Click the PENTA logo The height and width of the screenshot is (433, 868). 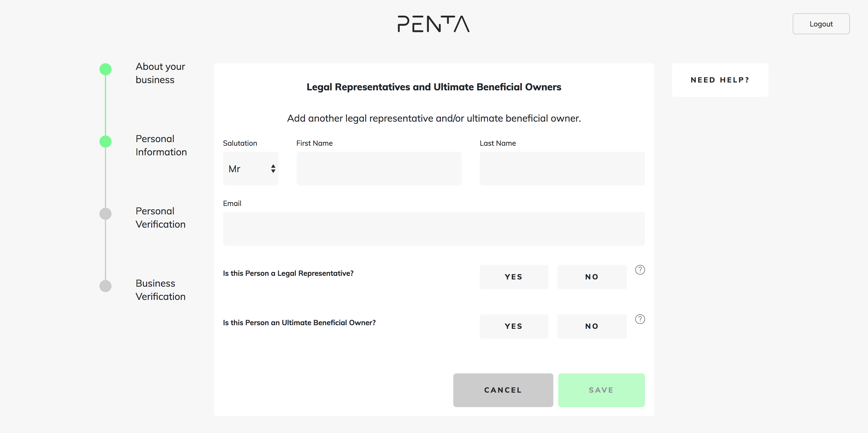(x=433, y=23)
